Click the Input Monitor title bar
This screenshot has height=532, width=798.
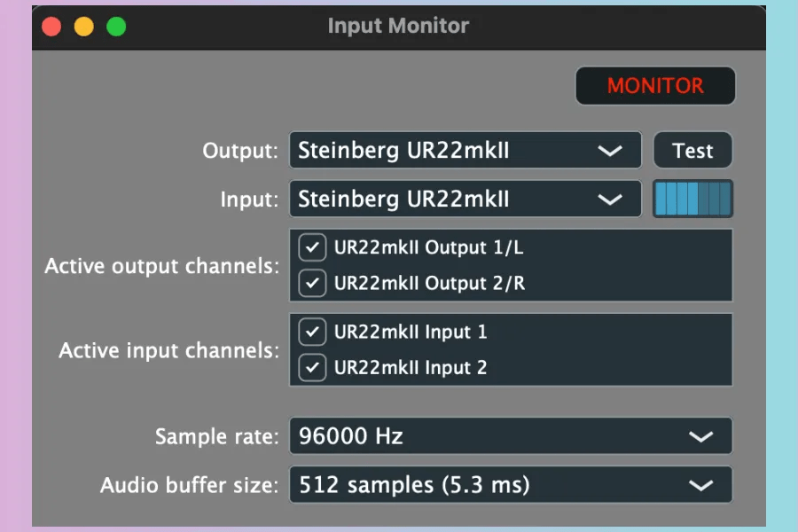coord(398,27)
